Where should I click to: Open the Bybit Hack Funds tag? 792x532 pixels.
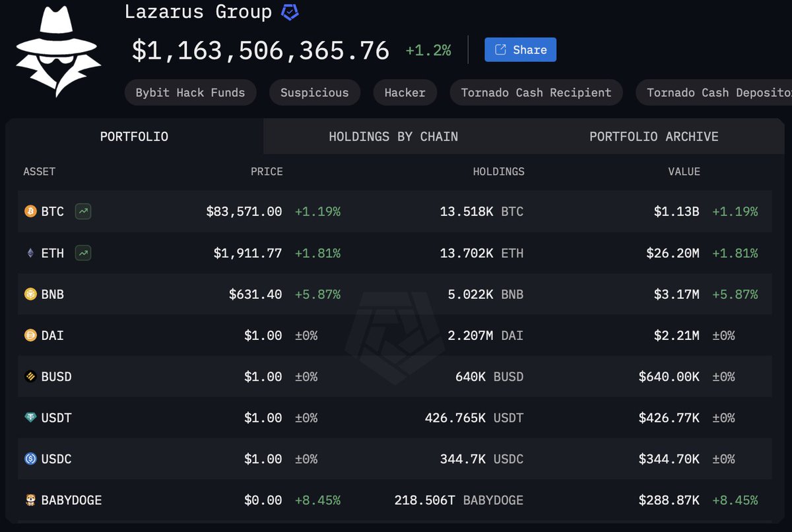190,92
